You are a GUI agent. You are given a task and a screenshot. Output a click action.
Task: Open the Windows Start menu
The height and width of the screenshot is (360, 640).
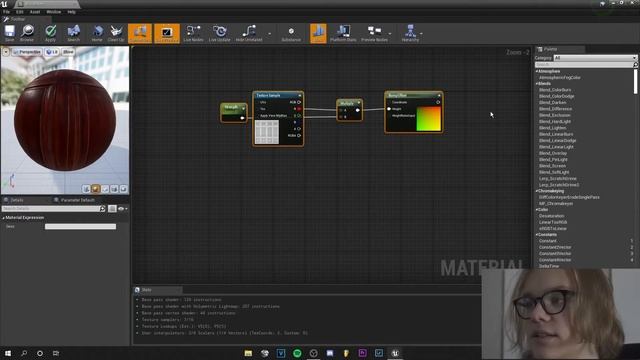pyautogui.click(x=8, y=353)
